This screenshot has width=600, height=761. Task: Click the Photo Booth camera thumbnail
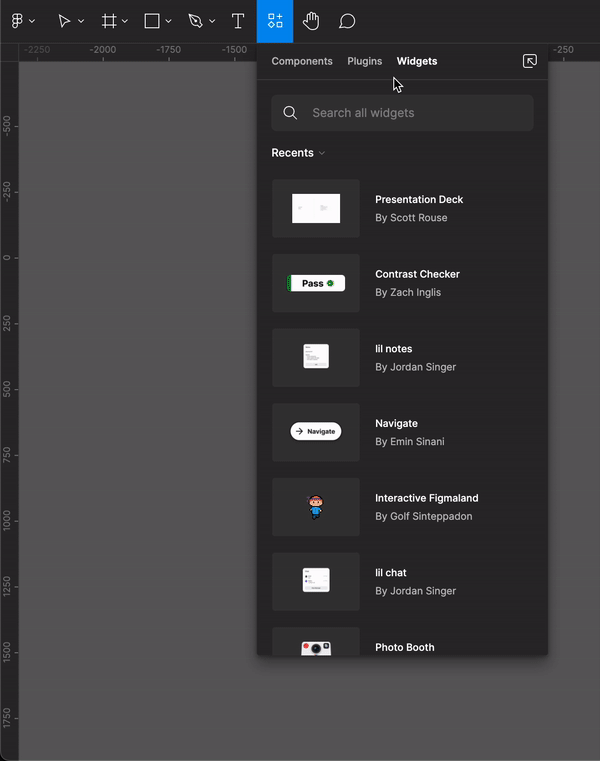pos(316,642)
